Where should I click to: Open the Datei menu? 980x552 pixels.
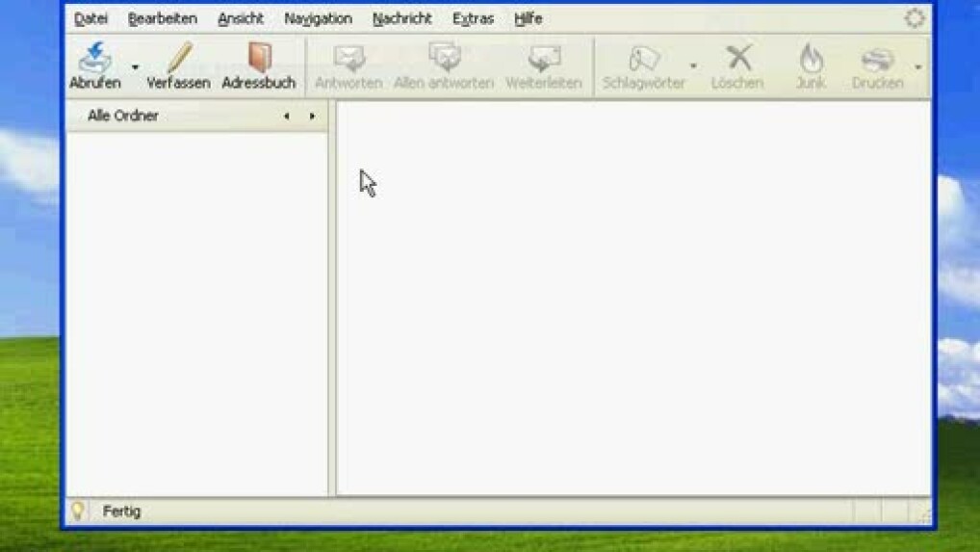(90, 18)
